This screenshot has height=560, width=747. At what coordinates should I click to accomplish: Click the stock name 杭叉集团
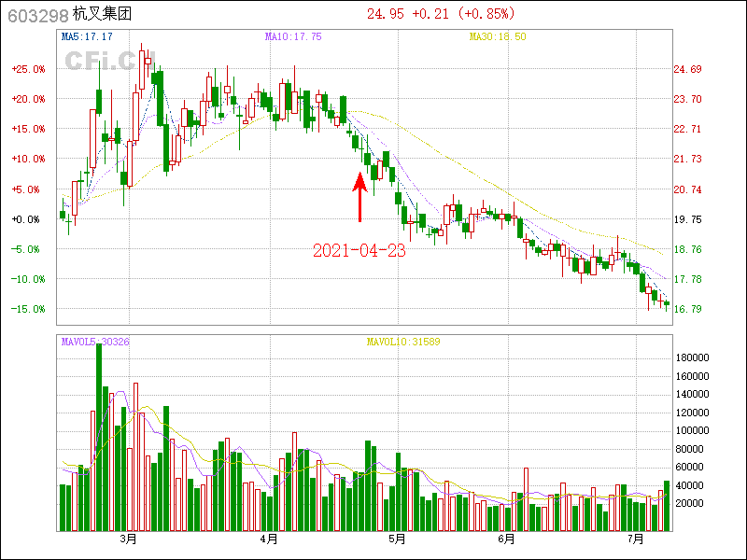tap(100, 15)
